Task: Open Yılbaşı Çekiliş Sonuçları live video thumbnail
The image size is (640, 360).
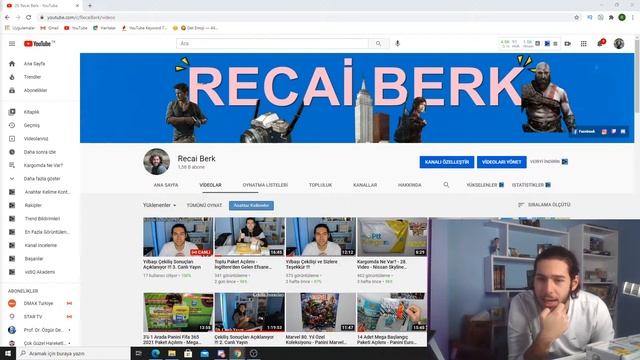Action: click(x=178, y=237)
